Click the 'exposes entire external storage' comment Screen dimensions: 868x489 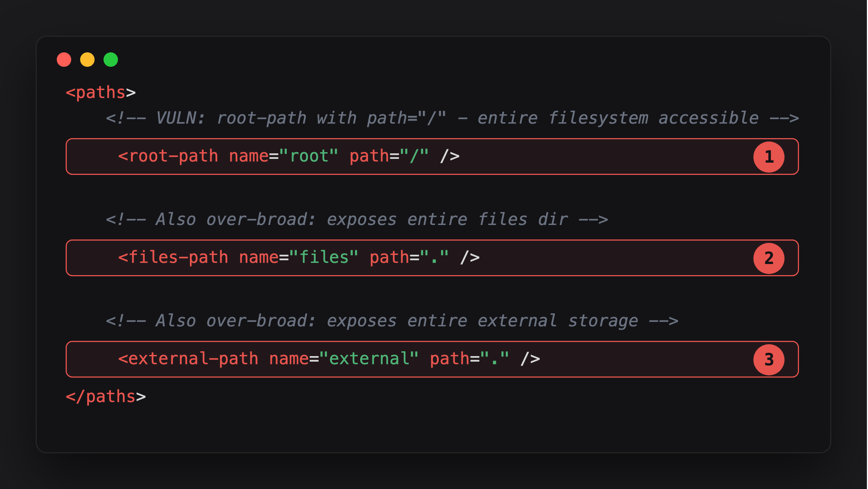pos(392,321)
